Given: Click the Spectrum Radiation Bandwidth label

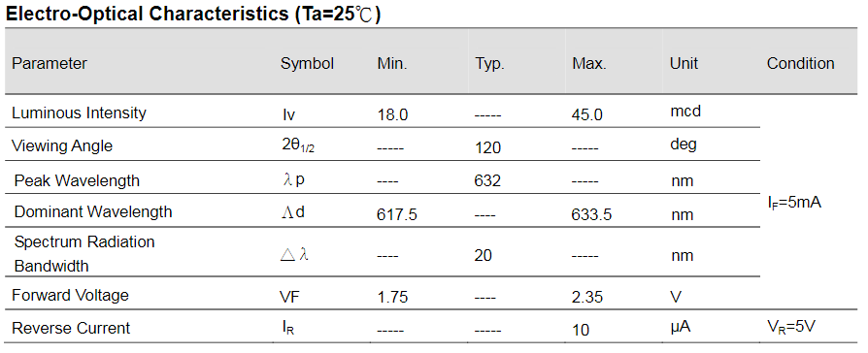Looking at the screenshot, I should click(x=84, y=254).
